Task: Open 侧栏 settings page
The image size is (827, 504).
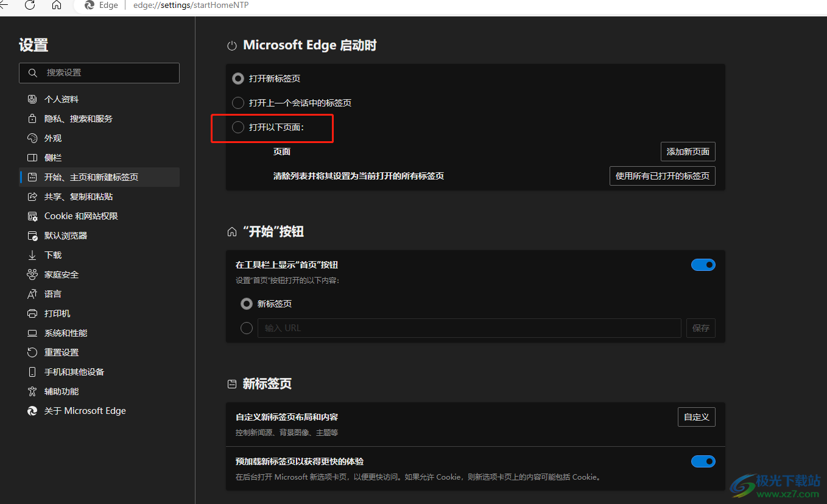Action: coord(99,158)
